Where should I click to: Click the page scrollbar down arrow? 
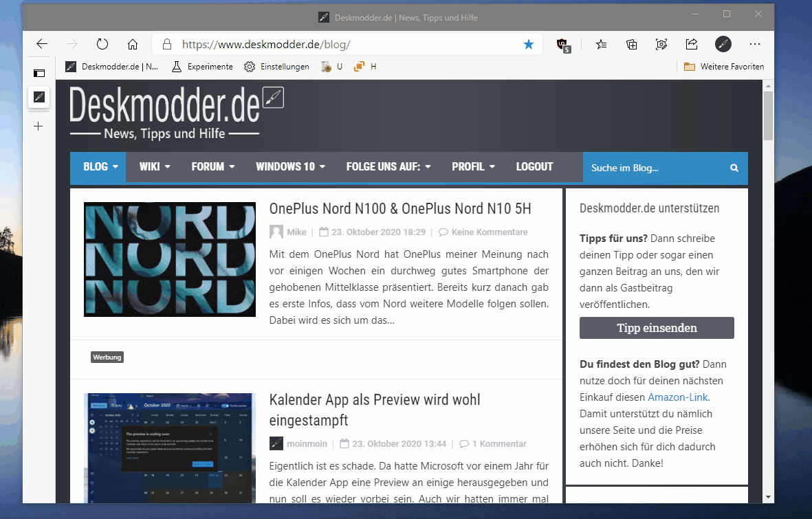point(769,497)
